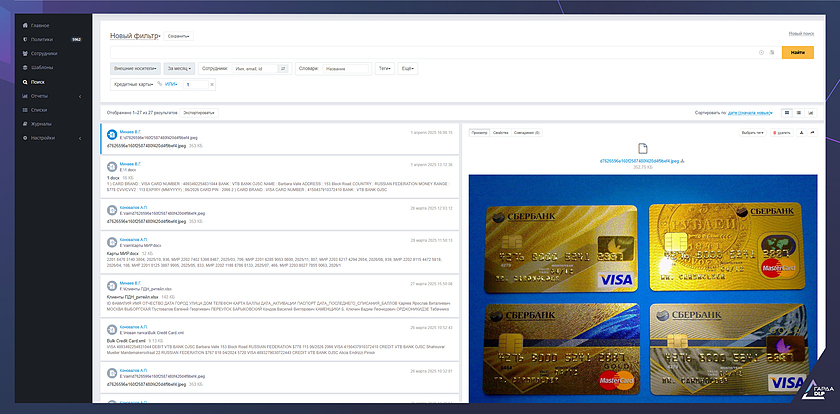Click the download icon in preview toolbar
The width and height of the screenshot is (840, 414).
point(800,132)
